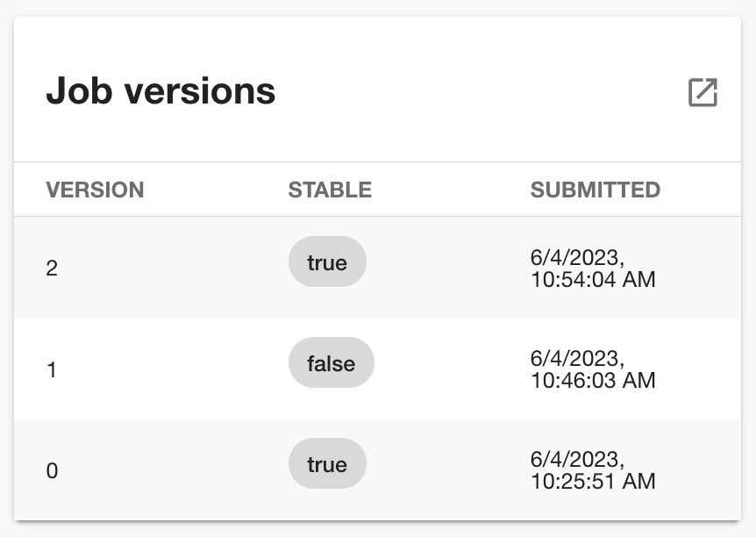Click the 6/4/2023 date in version 2 row
Viewport: 756px width, 537px height.
click(577, 258)
